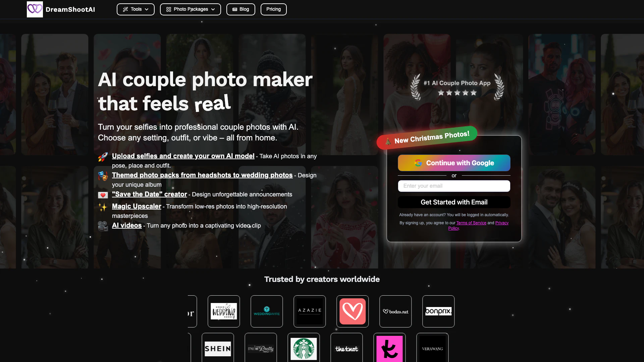Follow the Magic Upscaler link
The width and height of the screenshot is (644, 362).
tap(137, 206)
